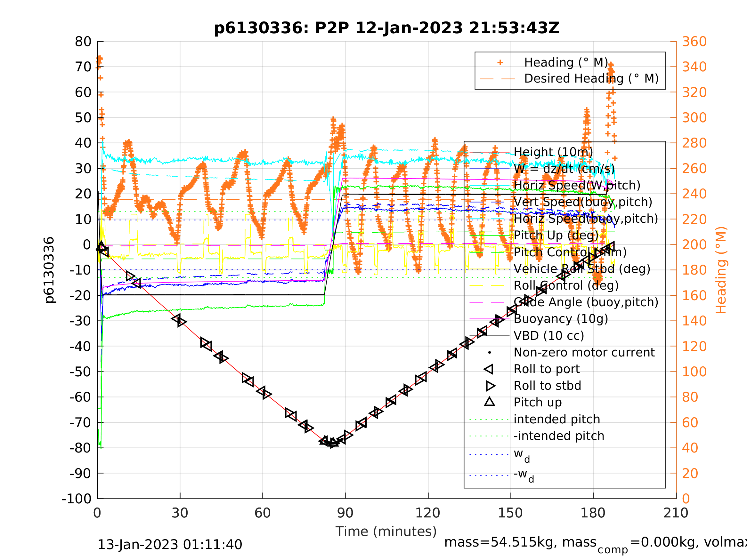The width and height of the screenshot is (747, 560).
Task: Click the orange heading tick label 280
Action: pos(694,143)
